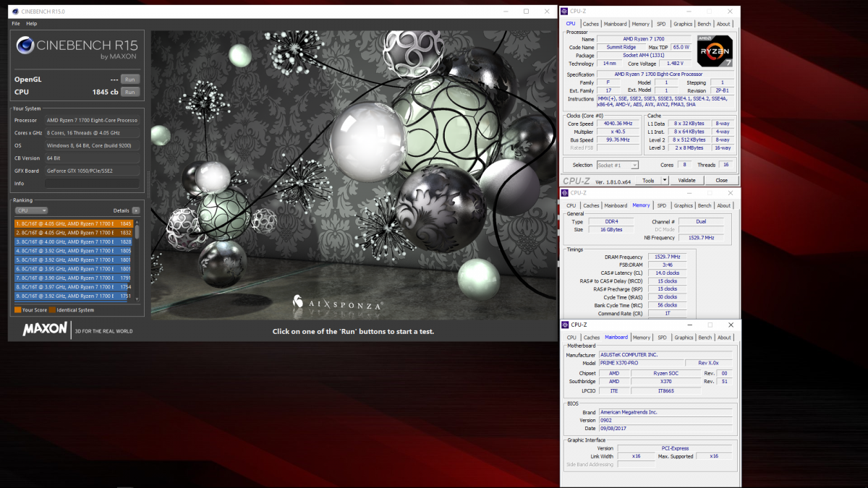Viewport: 868px width, 488px height.
Task: Click the Close button in CPU-Z
Action: [x=721, y=180]
